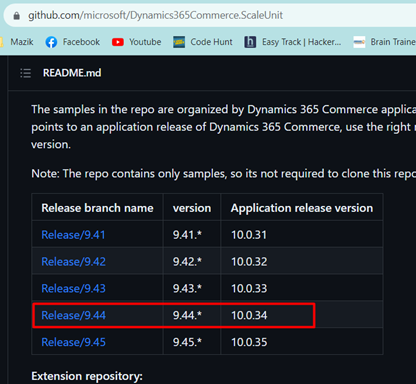
Task: Open the Release/9.41 branch link
Action: point(73,235)
